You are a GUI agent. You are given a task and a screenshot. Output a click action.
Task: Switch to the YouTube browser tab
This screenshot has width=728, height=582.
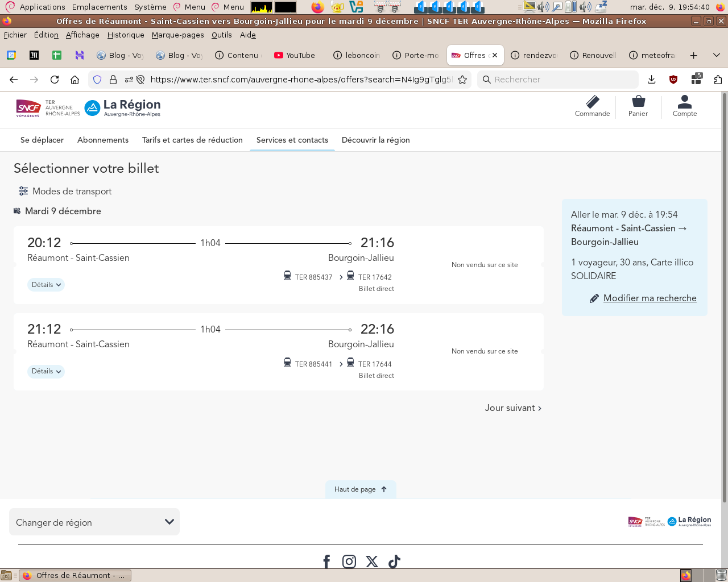295,55
